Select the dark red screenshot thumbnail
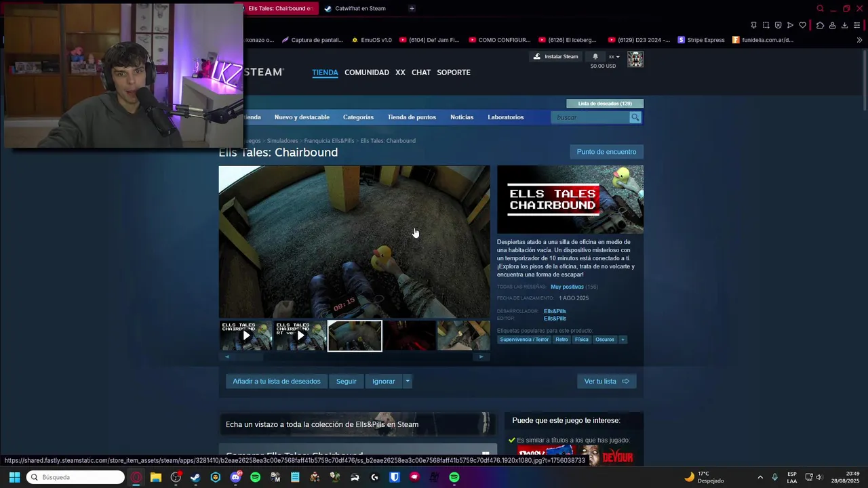Image resolution: width=868 pixels, height=488 pixels. (409, 335)
